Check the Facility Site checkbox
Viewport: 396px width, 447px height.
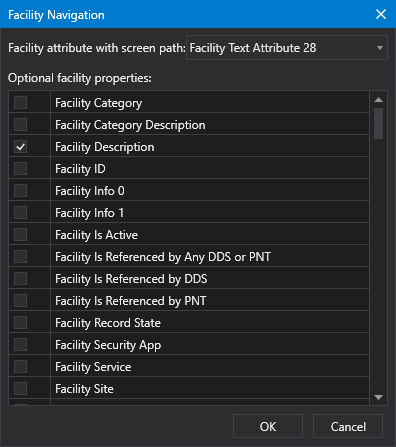pos(20,389)
